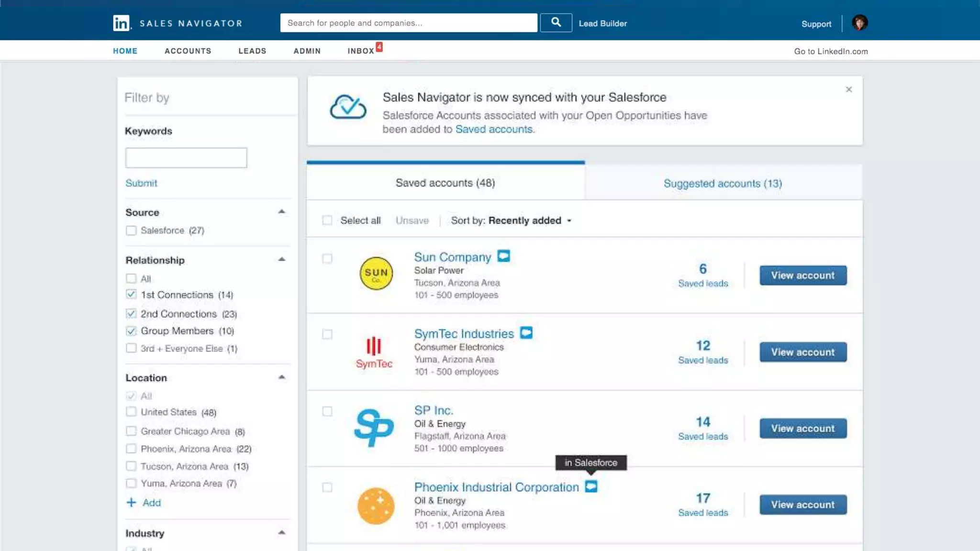The width and height of the screenshot is (980, 551).
Task: Click the plus icon to add location
Action: pos(131,502)
